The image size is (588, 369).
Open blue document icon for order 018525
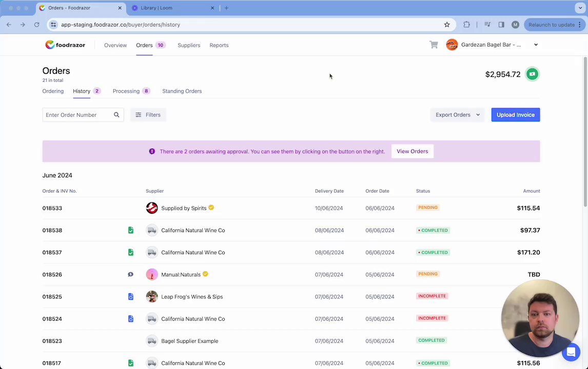[130, 297]
